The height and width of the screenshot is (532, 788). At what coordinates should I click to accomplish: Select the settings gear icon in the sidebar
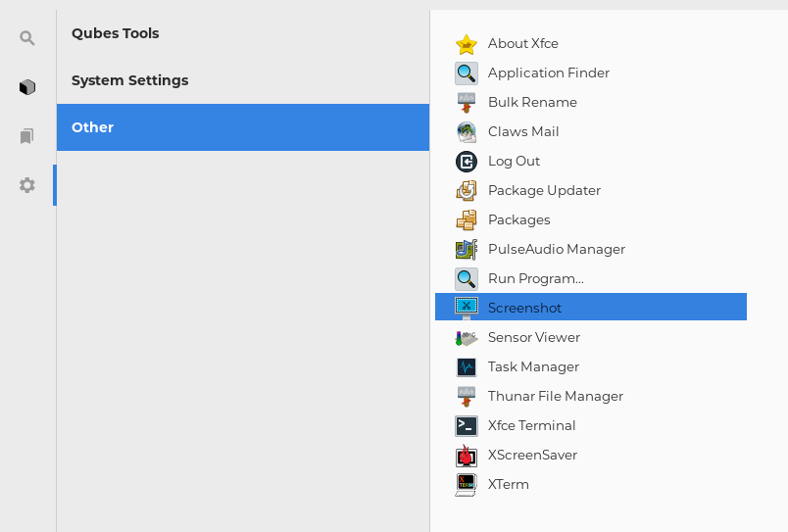click(27, 185)
